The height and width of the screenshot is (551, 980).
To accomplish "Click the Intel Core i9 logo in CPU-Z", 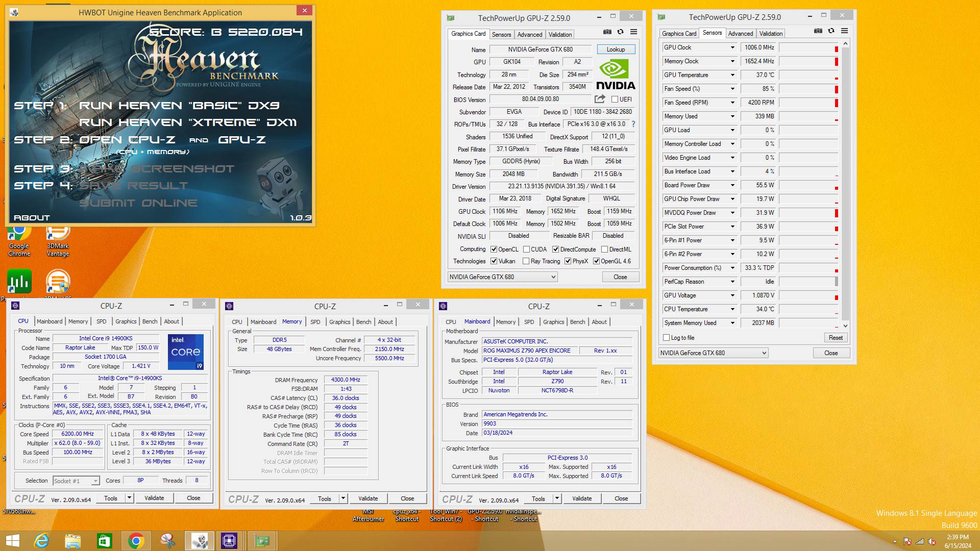I will pyautogui.click(x=186, y=352).
